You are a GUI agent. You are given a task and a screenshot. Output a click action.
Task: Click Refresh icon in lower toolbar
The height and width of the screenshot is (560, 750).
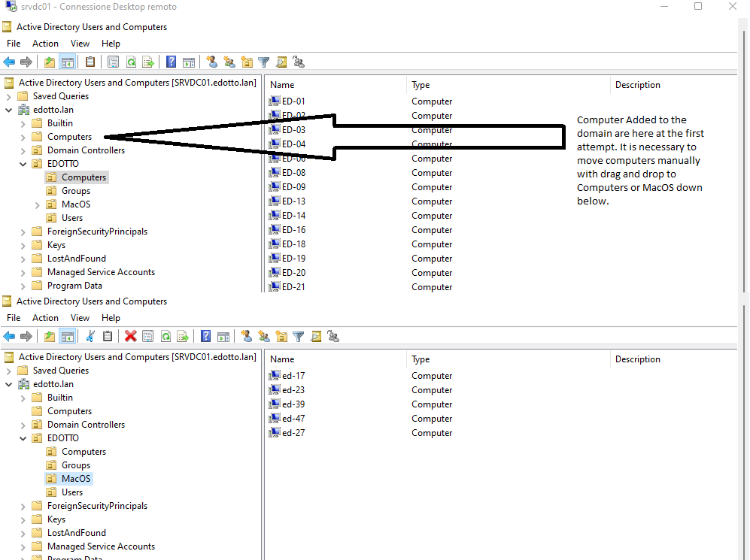tap(165, 337)
